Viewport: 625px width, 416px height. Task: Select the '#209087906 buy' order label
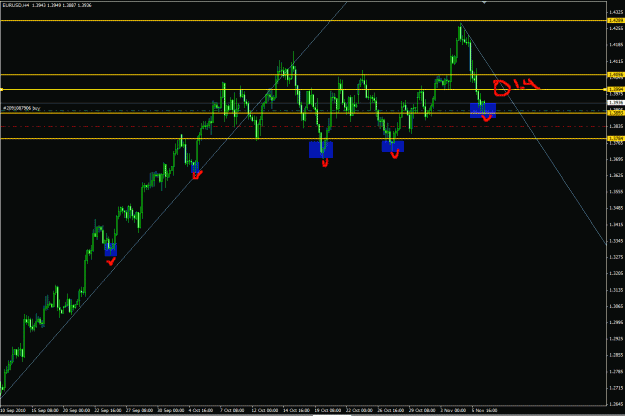click(x=22, y=108)
